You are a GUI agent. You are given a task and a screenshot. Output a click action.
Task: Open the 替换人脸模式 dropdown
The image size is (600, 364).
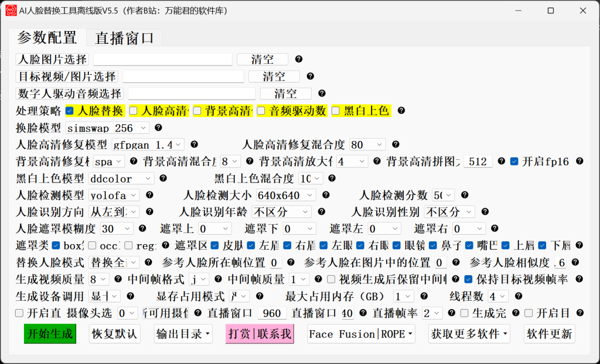click(x=114, y=262)
